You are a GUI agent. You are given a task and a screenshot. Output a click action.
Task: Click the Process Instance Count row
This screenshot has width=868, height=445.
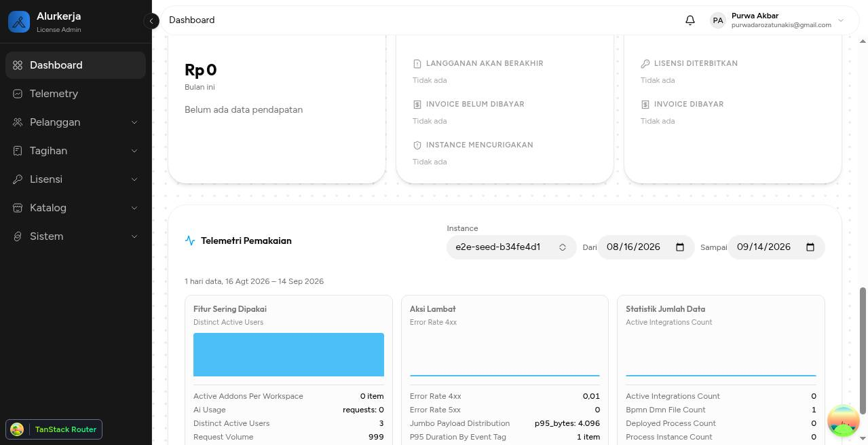pyautogui.click(x=721, y=437)
